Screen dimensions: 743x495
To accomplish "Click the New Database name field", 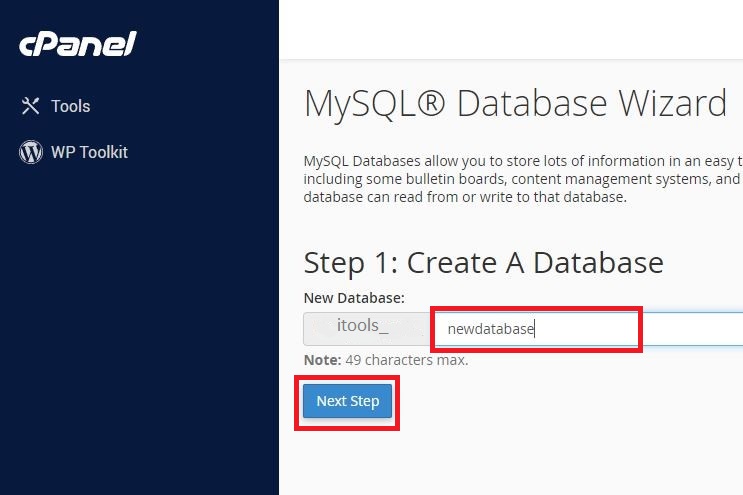I will pos(587,329).
